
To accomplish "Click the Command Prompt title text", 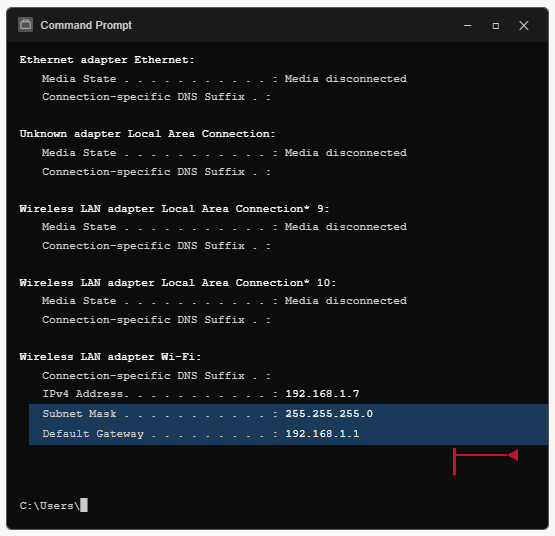I will [86, 25].
